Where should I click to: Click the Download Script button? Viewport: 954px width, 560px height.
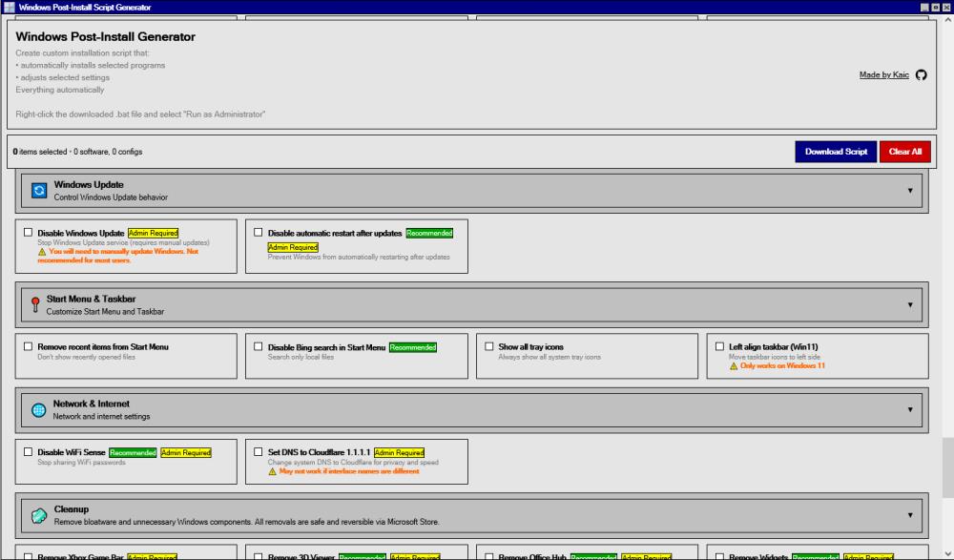point(836,152)
